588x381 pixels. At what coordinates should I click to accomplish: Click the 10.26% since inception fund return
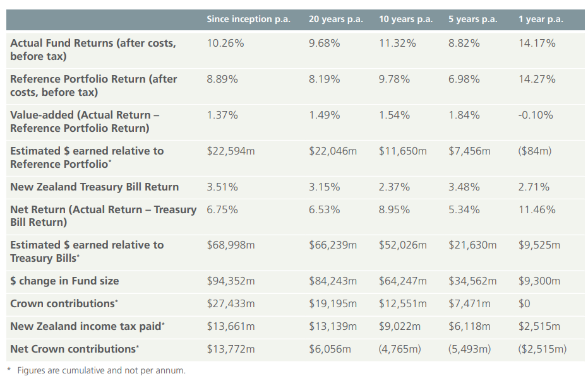[225, 43]
